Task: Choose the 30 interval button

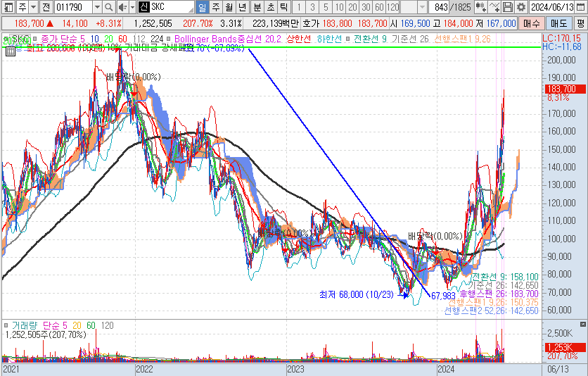Action: pos(366,7)
